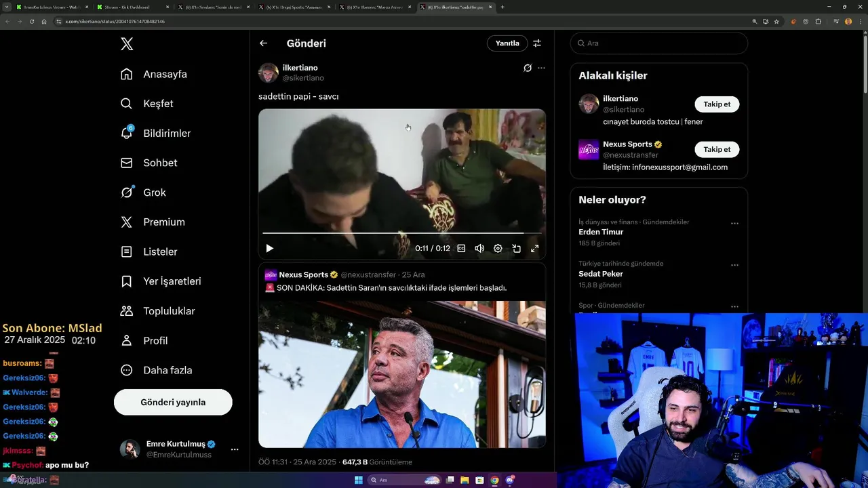Open a new browser tab with plus button
Screen dimensions: 868x488
502,7
